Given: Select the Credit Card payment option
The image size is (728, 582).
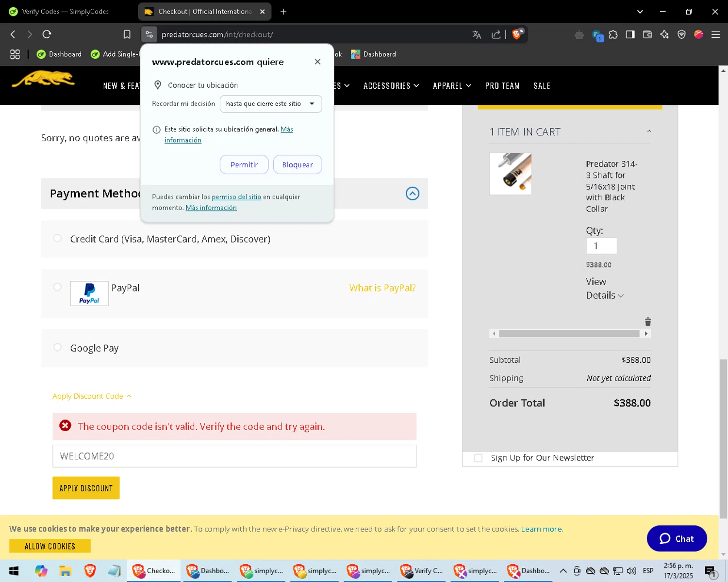Looking at the screenshot, I should (x=57, y=238).
